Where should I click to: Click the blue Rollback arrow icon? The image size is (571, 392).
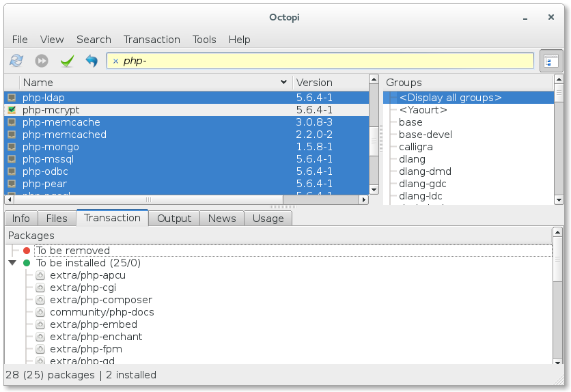(x=92, y=60)
